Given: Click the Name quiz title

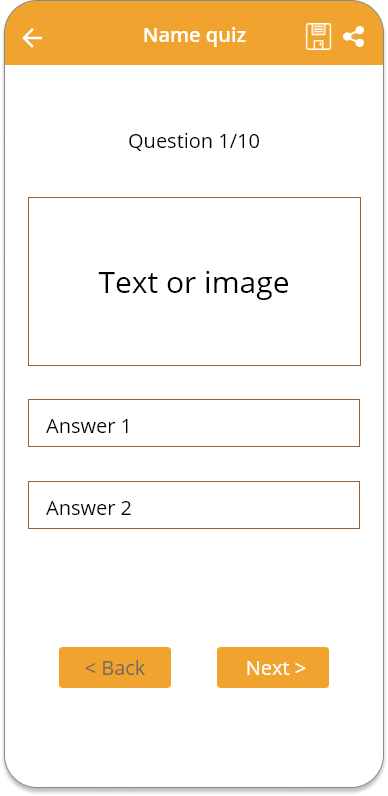Looking at the screenshot, I should [x=195, y=36].
